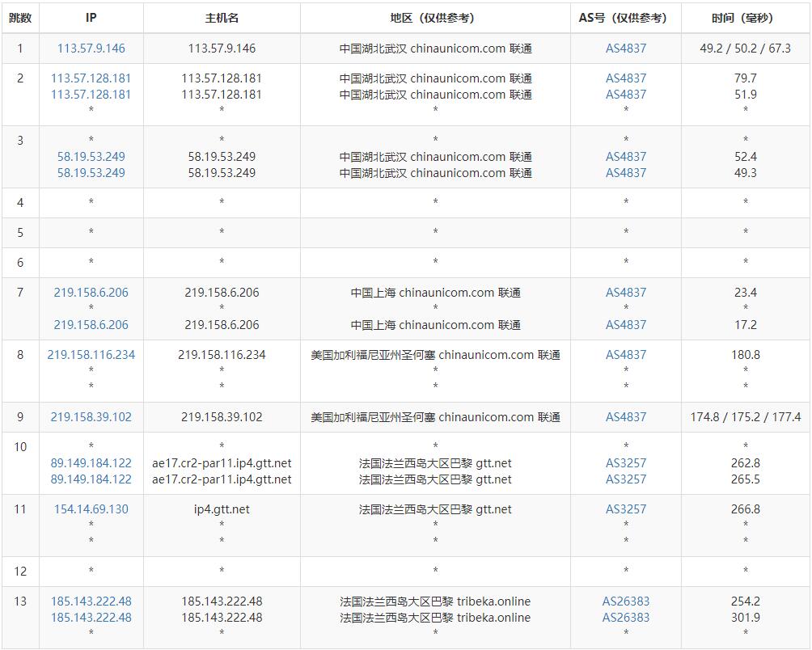Image resolution: width=812 pixels, height=650 pixels.
Task: Click the 185.143.222.48 IP link with time 301.9
Action: 91,618
